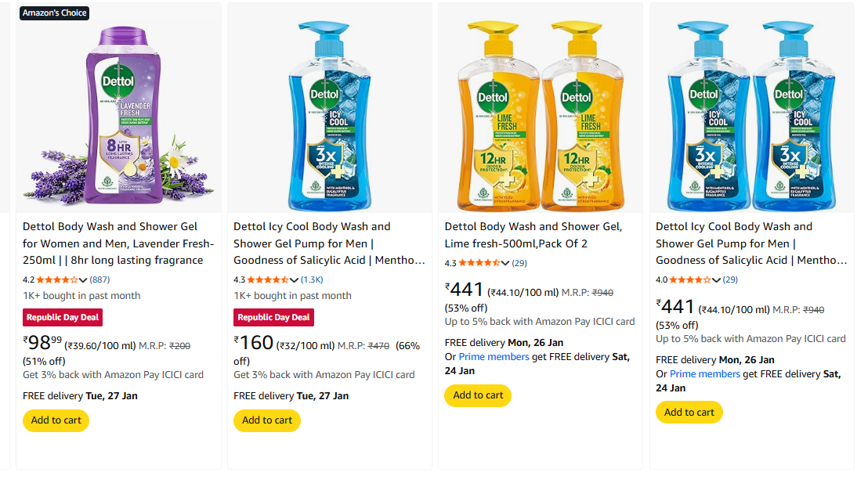Screen dimensions: 868x483
Task: Click Republic Day Deal badge on Lavender Fresh
Action: 62,317
